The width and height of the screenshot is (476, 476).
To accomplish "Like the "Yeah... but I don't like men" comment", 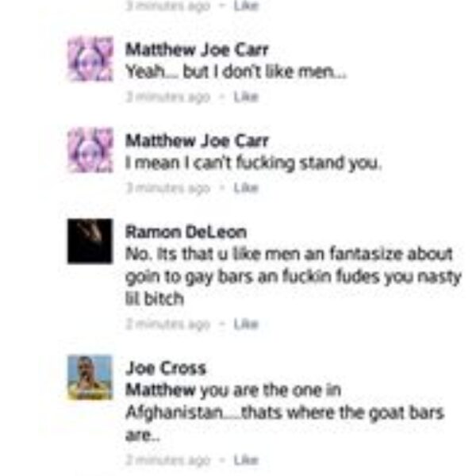I will [x=246, y=97].
